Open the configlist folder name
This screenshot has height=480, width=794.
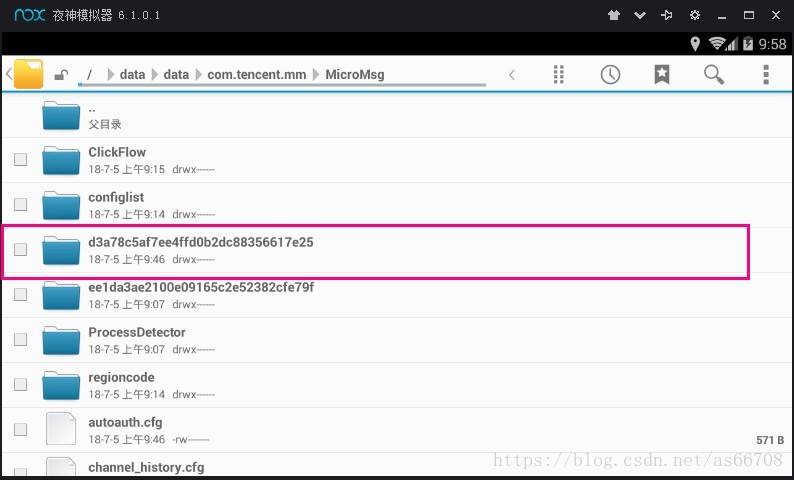pyautogui.click(x=116, y=197)
